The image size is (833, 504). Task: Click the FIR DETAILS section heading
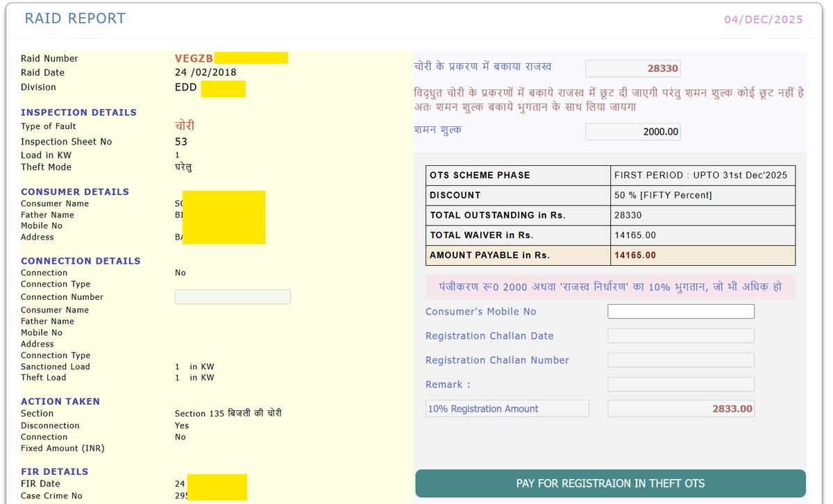point(54,471)
